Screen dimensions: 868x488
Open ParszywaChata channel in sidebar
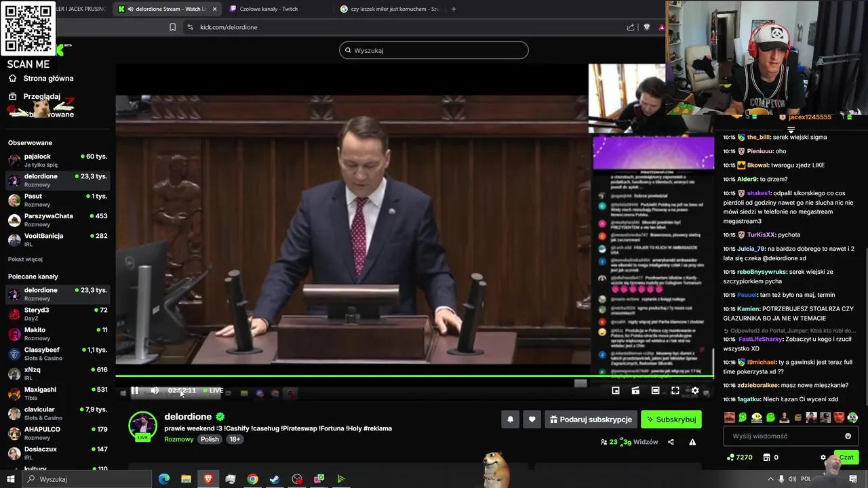(58, 220)
